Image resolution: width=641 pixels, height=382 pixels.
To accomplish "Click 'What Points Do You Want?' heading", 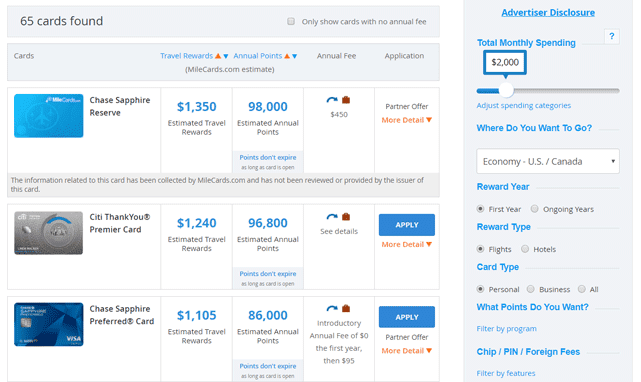I will 532,307.
